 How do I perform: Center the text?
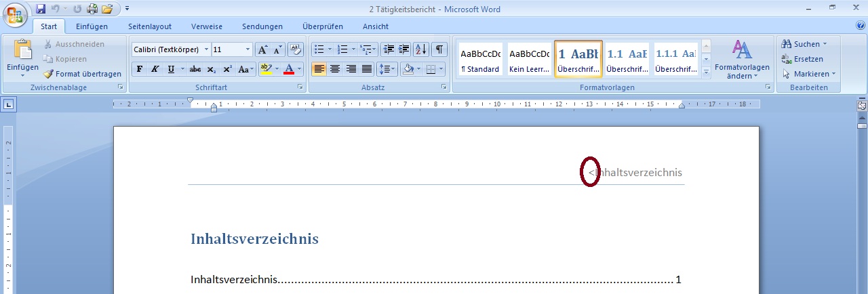pyautogui.click(x=335, y=69)
